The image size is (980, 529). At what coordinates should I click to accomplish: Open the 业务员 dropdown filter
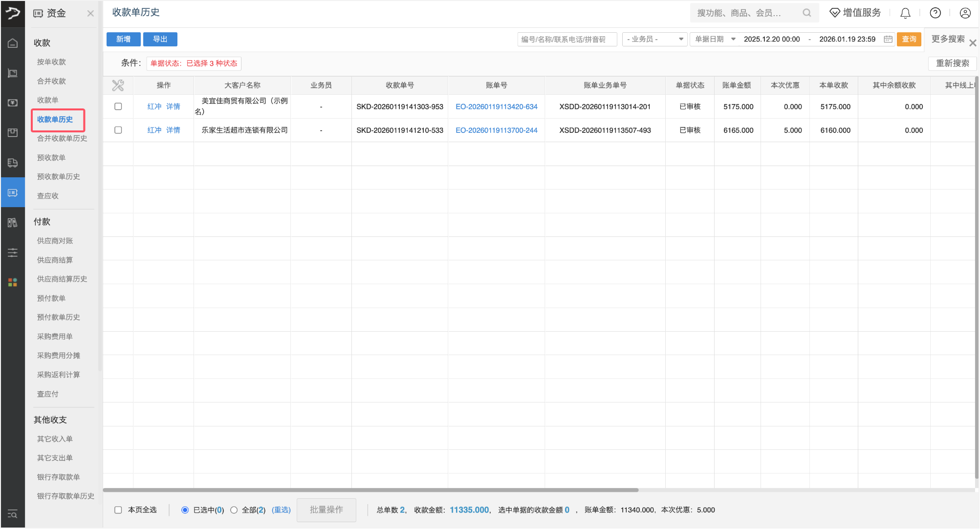(654, 39)
